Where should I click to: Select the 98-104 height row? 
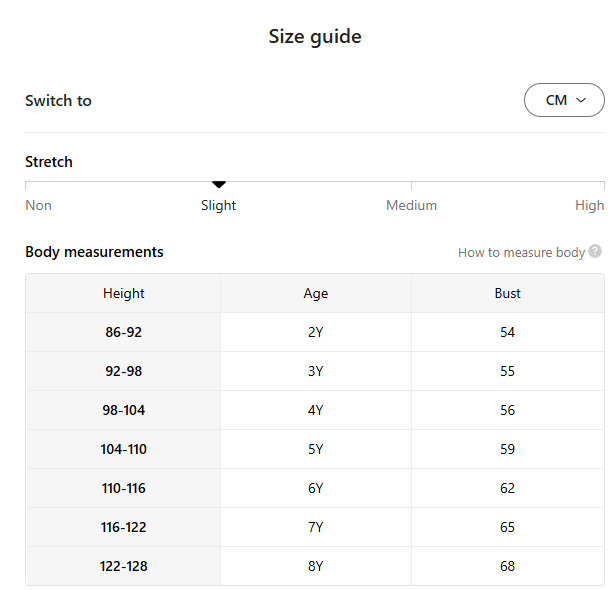[x=123, y=410]
